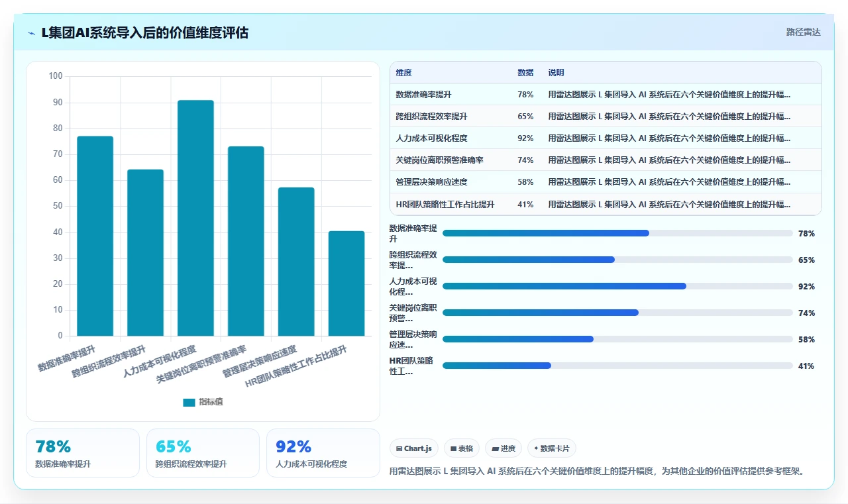Click the 表格 tag chip
Image resolution: width=848 pixels, height=504 pixels.
[x=462, y=448]
